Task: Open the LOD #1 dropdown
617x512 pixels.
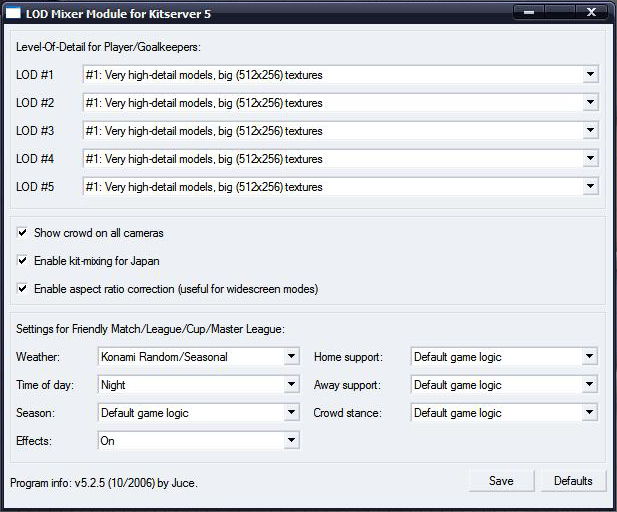Action: (589, 75)
